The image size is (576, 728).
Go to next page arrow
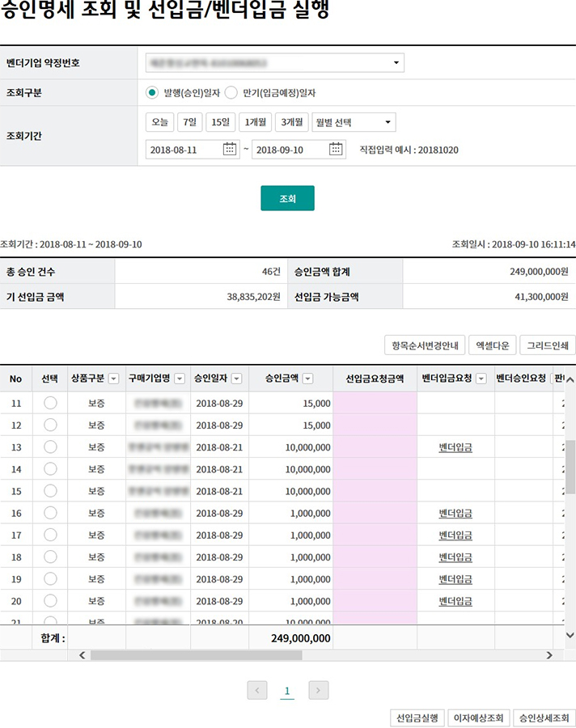coord(319,690)
